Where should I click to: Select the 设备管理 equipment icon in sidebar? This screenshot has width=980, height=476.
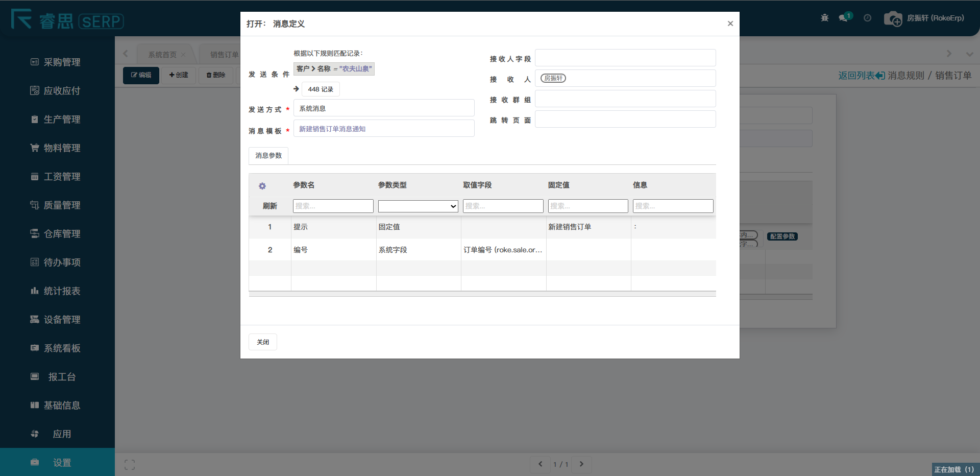tap(34, 319)
